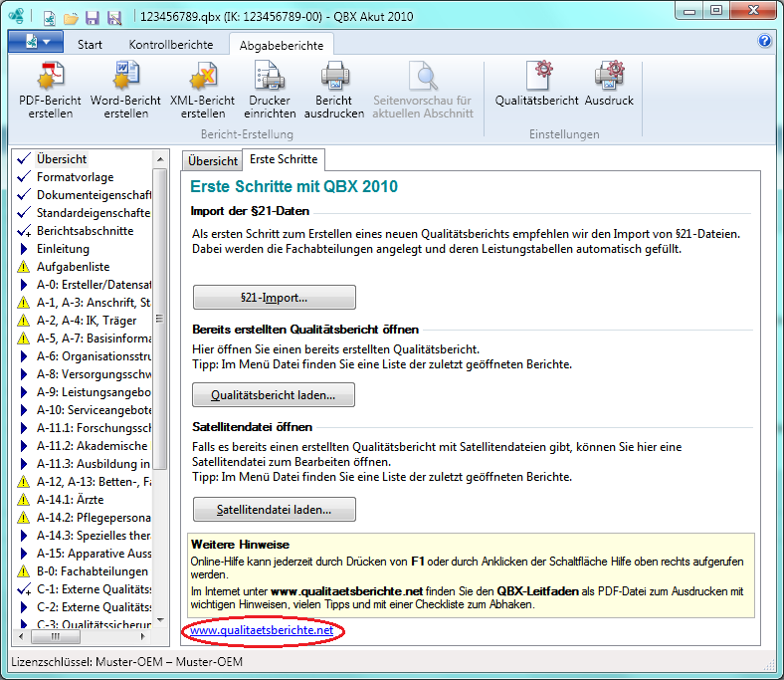Click the §21-Import... button
Viewport: 784px width, 680px height.
[275, 298]
